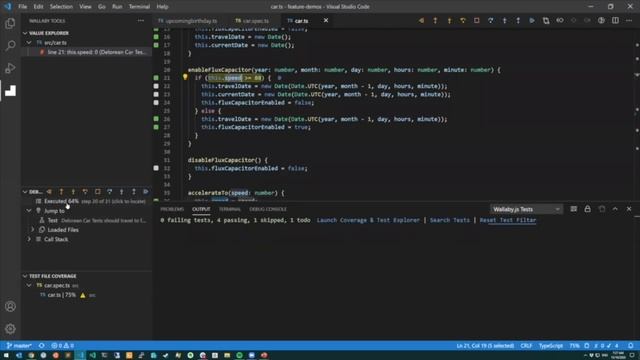The width and height of the screenshot is (640, 360).
Task: Open the Terminal menu
Action: pyautogui.click(x=139, y=7)
